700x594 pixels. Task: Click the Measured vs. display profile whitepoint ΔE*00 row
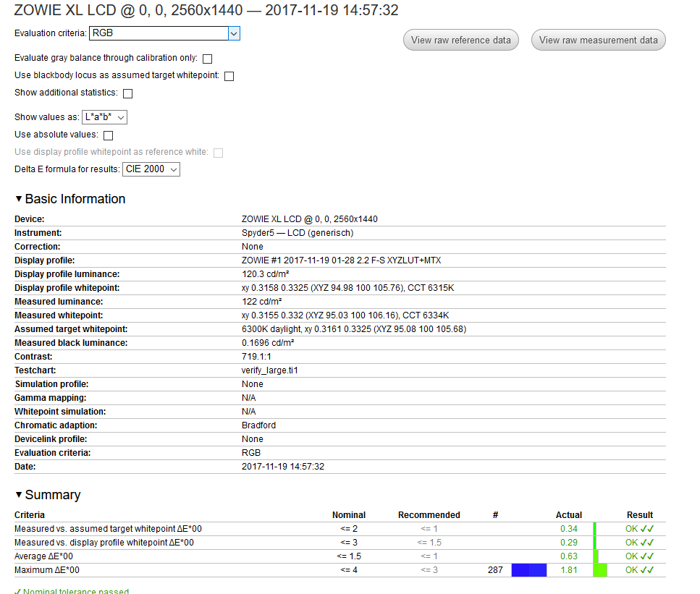coord(340,543)
